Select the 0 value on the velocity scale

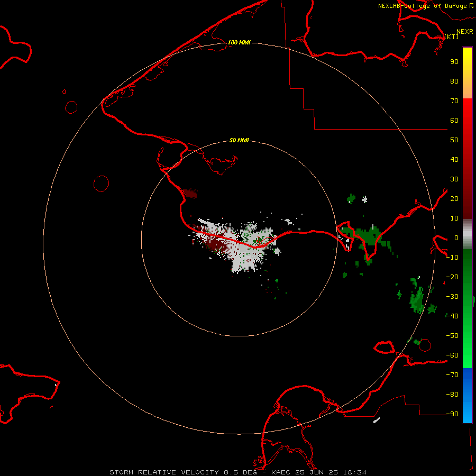(x=456, y=237)
